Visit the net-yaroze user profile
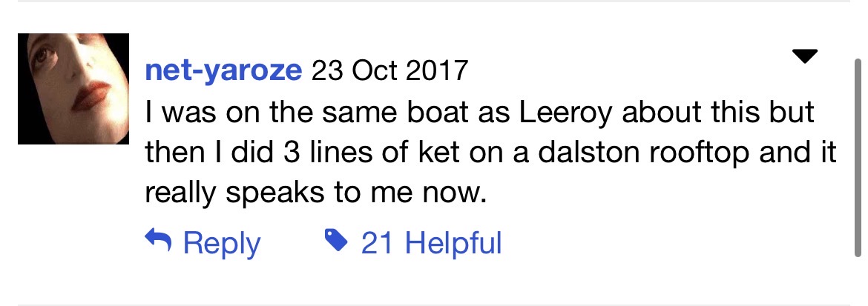 [x=223, y=71]
